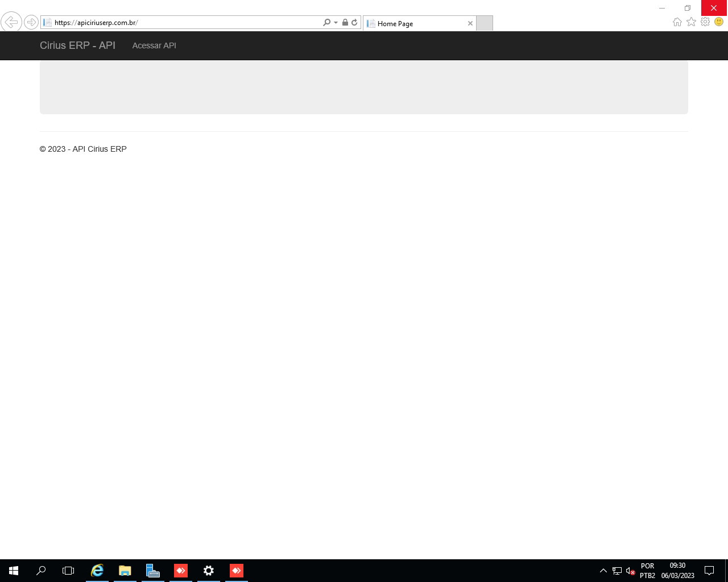The width and height of the screenshot is (728, 582).
Task: Click the magnifier search icon in address bar
Action: (326, 23)
